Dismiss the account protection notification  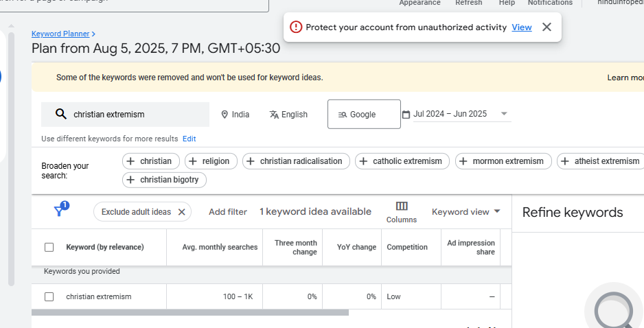coord(547,27)
